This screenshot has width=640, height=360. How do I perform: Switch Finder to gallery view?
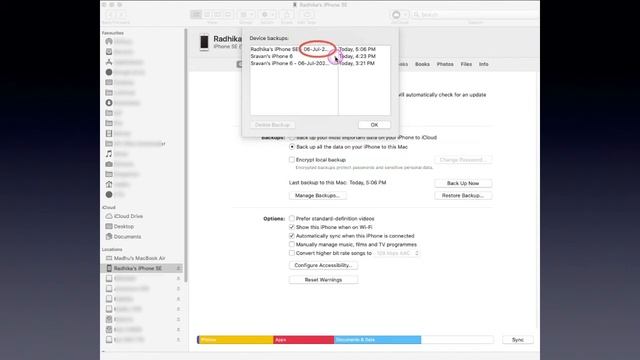228,15
